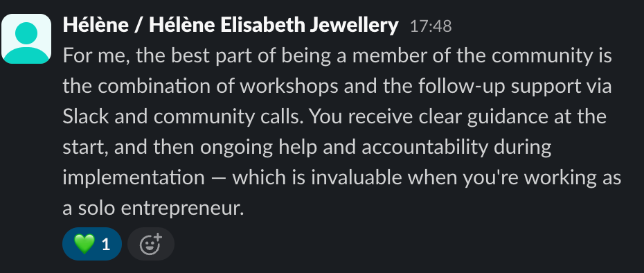This screenshot has height=273, width=644.
Task: Click the 17:48 message timestamp
Action: coord(431,27)
